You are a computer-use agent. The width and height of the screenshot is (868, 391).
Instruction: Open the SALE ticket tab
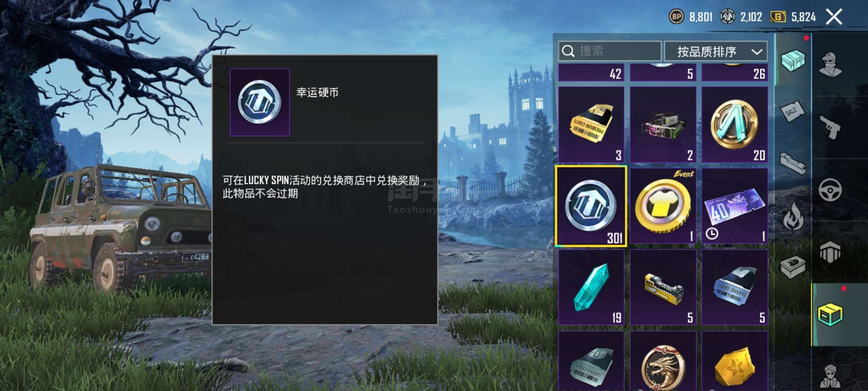click(793, 111)
